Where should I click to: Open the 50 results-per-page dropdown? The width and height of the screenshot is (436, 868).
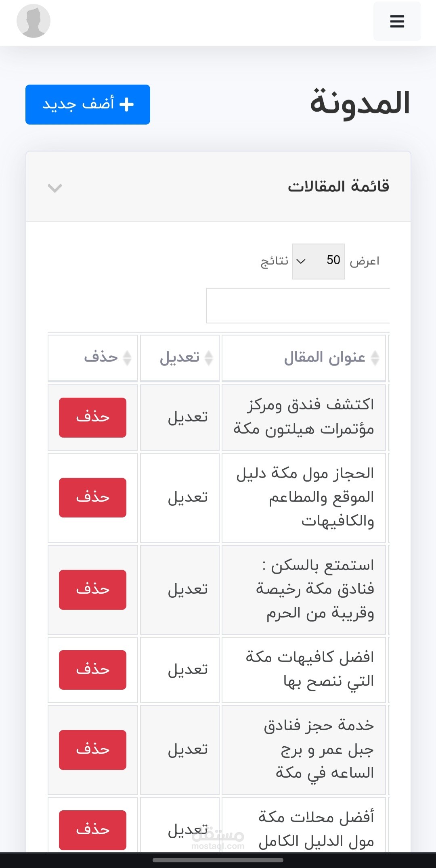click(319, 261)
